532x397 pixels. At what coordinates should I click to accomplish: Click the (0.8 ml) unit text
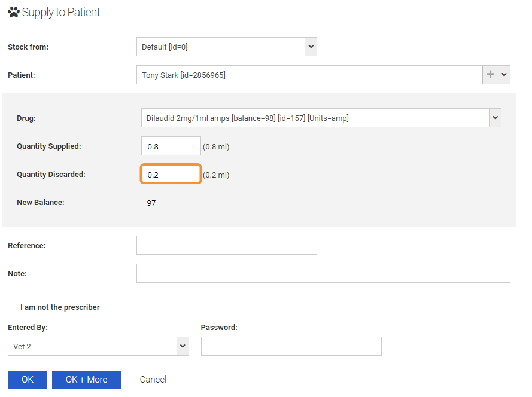pos(217,146)
